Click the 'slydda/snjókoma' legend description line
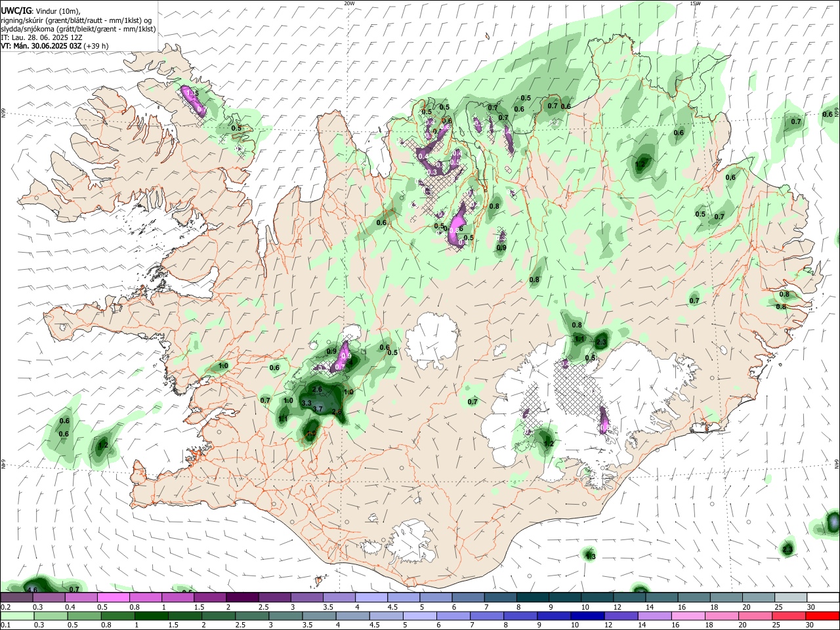 pos(78,29)
